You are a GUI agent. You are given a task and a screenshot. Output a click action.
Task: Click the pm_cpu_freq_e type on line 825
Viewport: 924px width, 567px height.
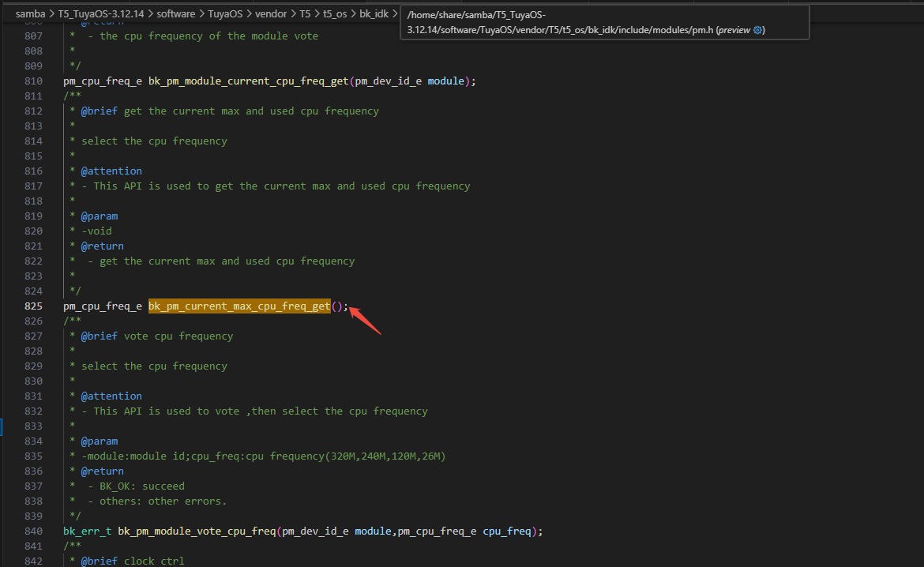tap(103, 306)
